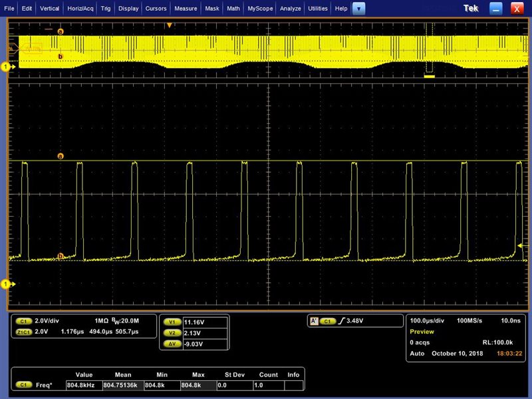Select the Max measurement cell
Viewport: 532px width, 399px height.
[198, 386]
